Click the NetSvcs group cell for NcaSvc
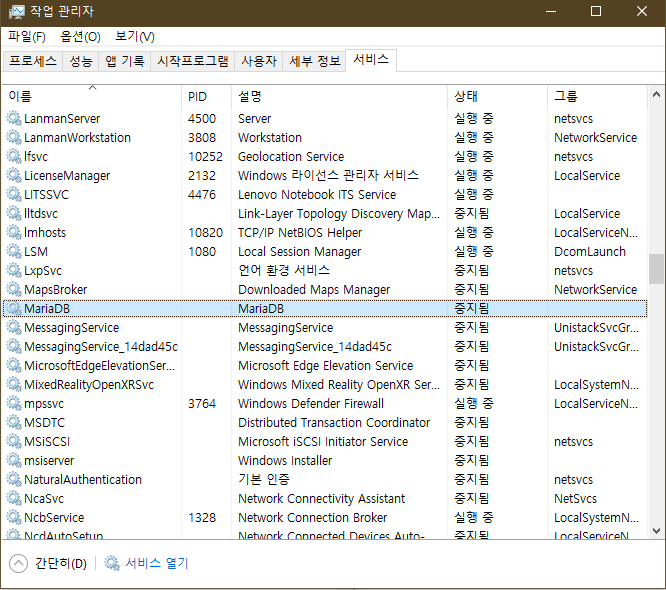Viewport: 666px width, 590px height. click(575, 498)
